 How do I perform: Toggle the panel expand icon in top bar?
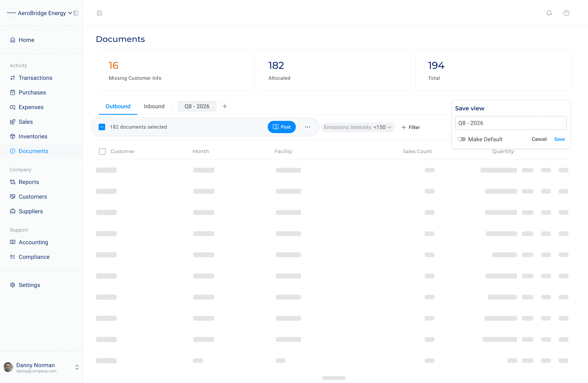99,13
